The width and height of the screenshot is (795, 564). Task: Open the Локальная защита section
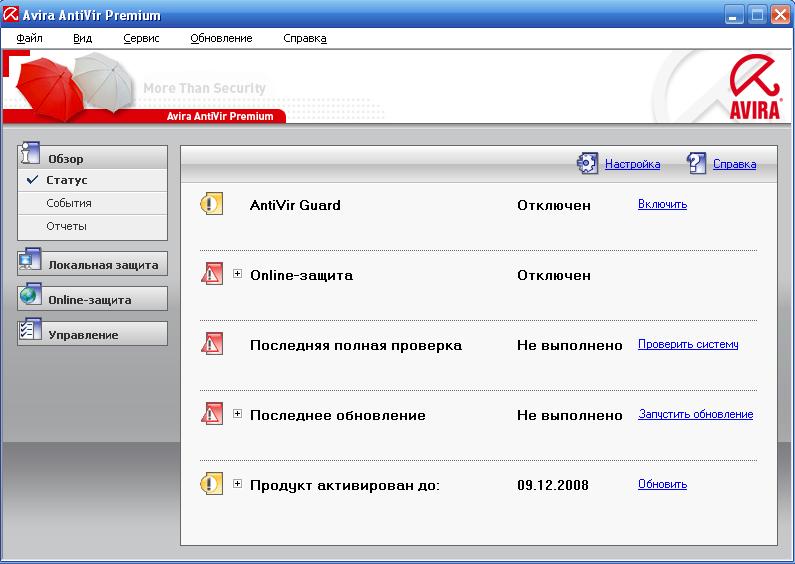(x=92, y=264)
